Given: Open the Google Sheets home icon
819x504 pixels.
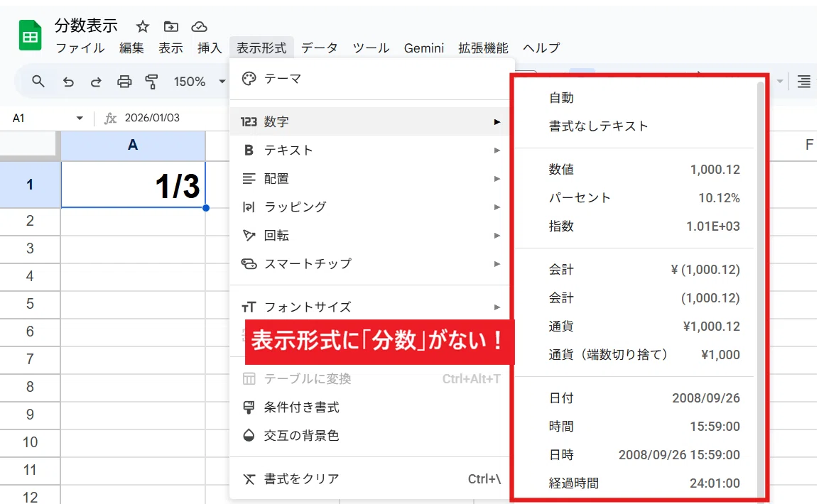Looking at the screenshot, I should (x=31, y=35).
